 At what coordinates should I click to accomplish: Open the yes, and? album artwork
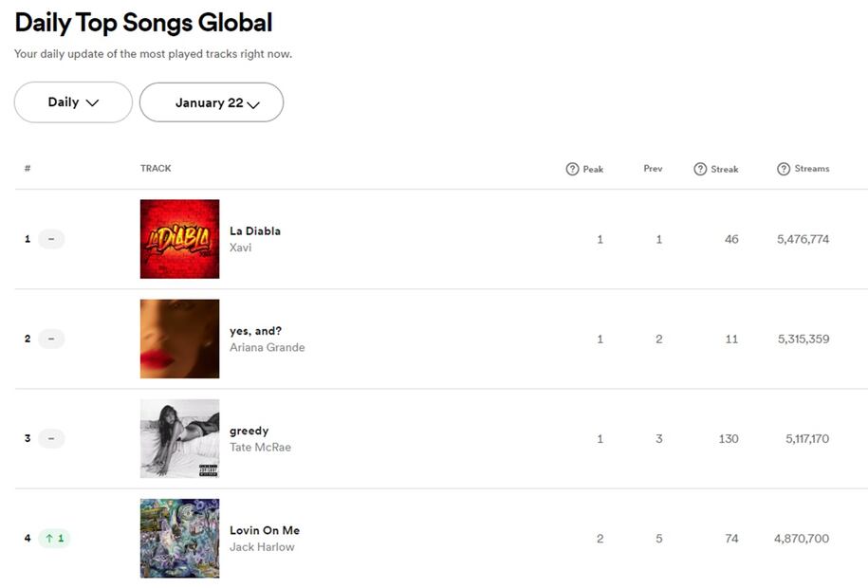[179, 339]
